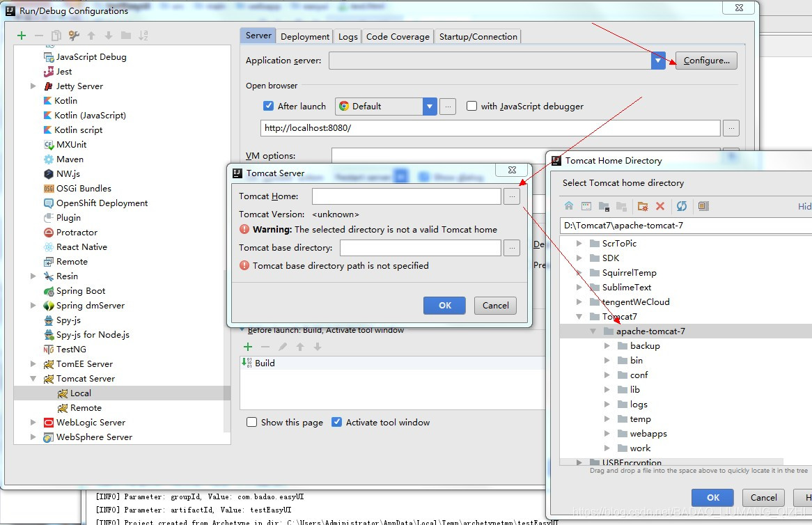
Task: Remove configuration using minus icon
Action: pos(39,36)
